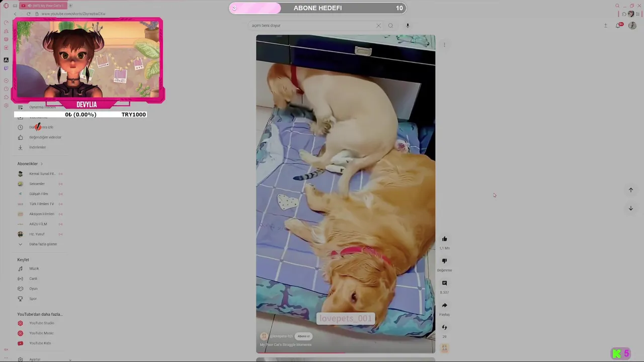This screenshot has height=362, width=644.
Task: Go back with browser back arrow
Action: pyautogui.click(x=15, y=14)
